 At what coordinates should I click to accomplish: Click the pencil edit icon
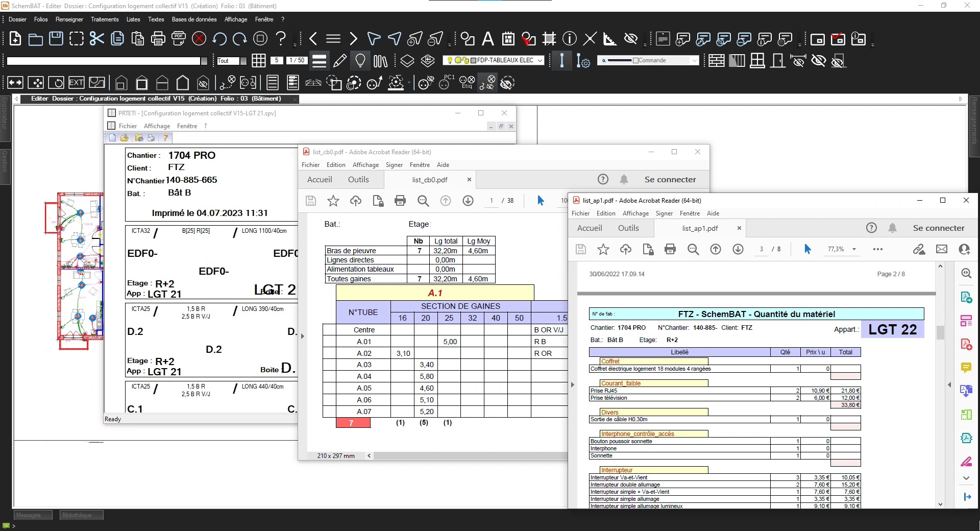tap(339, 61)
